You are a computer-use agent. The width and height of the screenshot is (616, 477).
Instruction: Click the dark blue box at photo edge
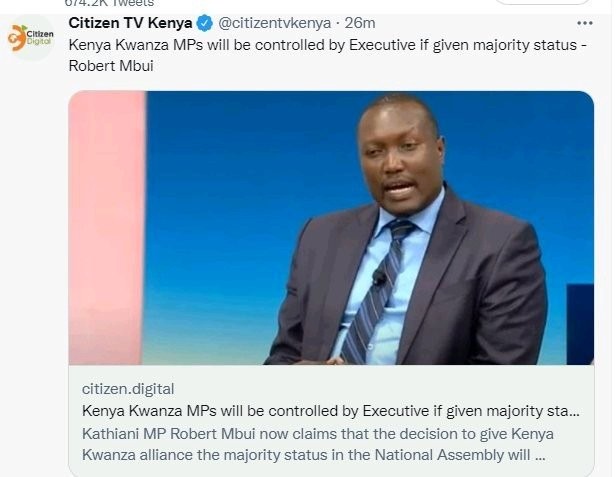coord(580,324)
